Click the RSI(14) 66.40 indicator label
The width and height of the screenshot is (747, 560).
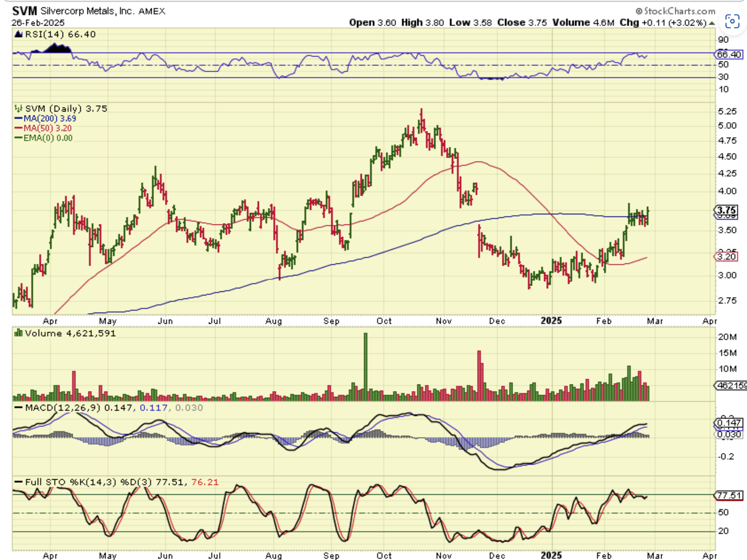(x=60, y=34)
